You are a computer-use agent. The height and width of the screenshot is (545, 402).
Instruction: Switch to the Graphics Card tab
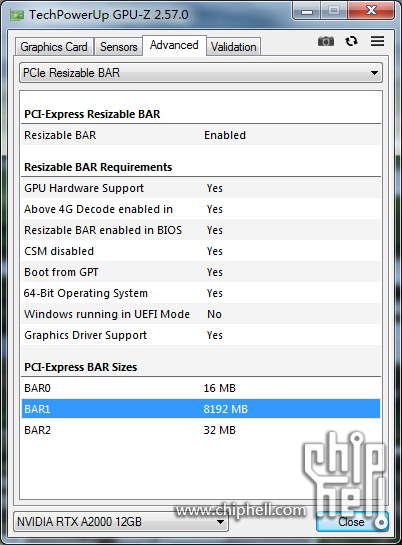pyautogui.click(x=54, y=47)
